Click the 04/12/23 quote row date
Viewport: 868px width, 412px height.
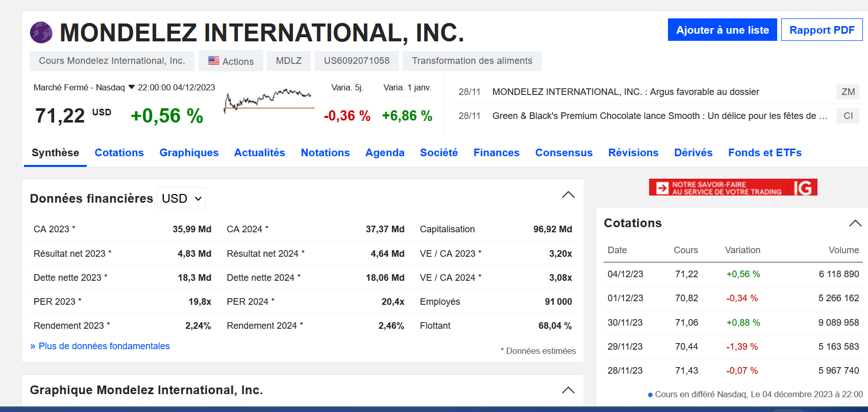(x=625, y=274)
